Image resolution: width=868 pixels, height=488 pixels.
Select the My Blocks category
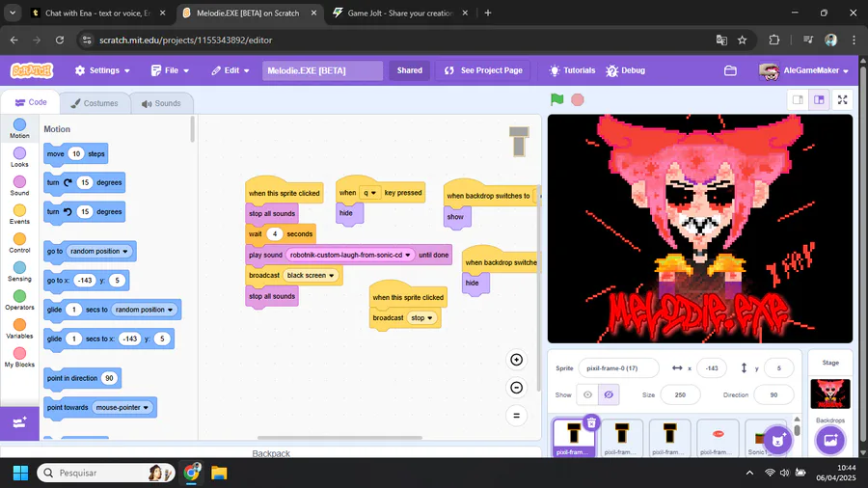pos(19,358)
